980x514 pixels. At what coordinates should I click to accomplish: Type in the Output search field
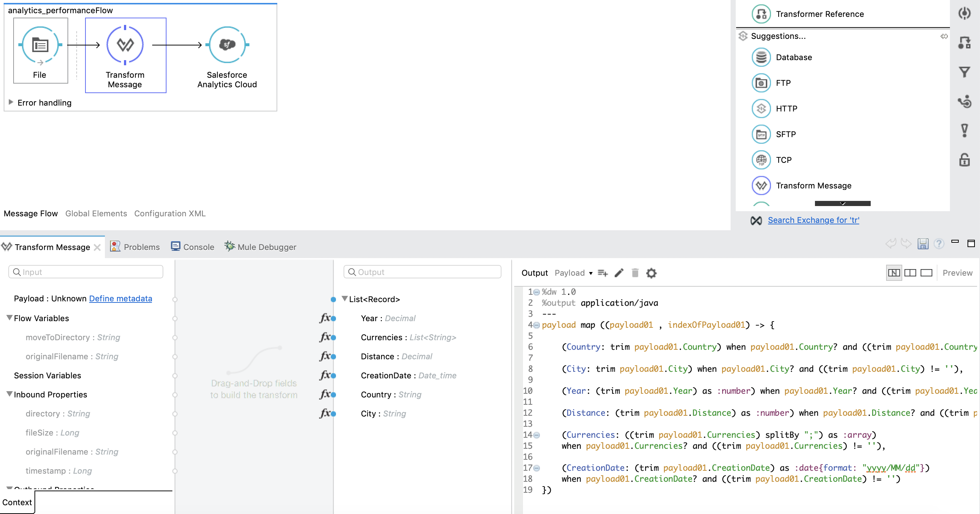[422, 271]
